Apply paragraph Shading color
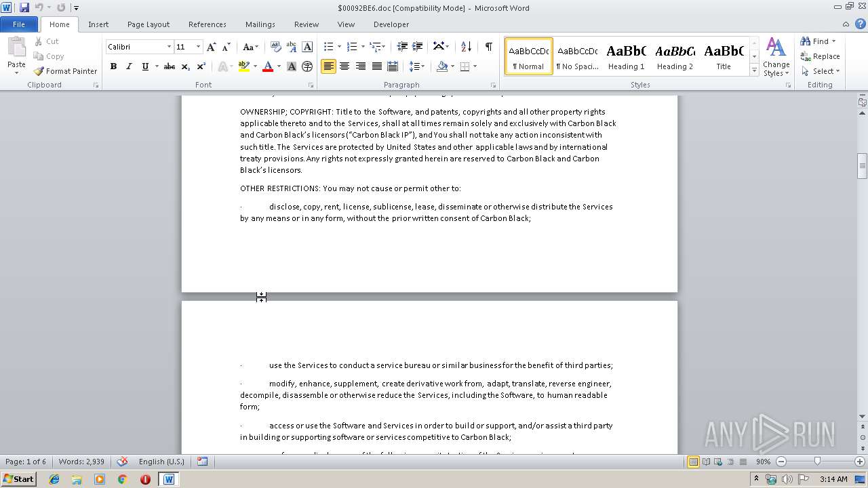This screenshot has height=488, width=868. (x=442, y=66)
